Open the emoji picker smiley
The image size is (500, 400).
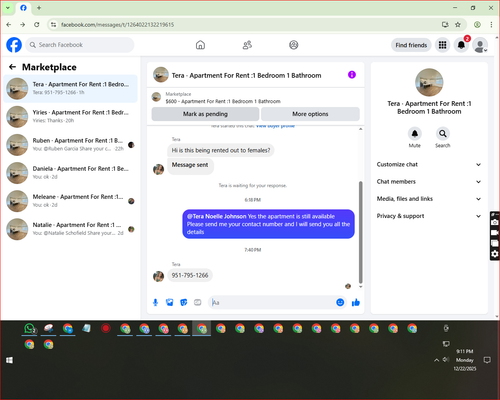(340, 302)
